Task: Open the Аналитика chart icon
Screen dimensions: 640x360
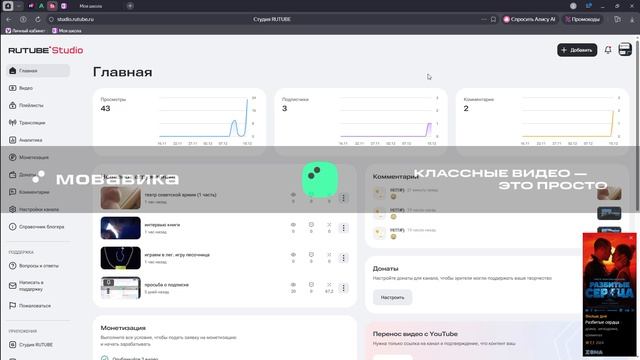Action: tap(13, 140)
